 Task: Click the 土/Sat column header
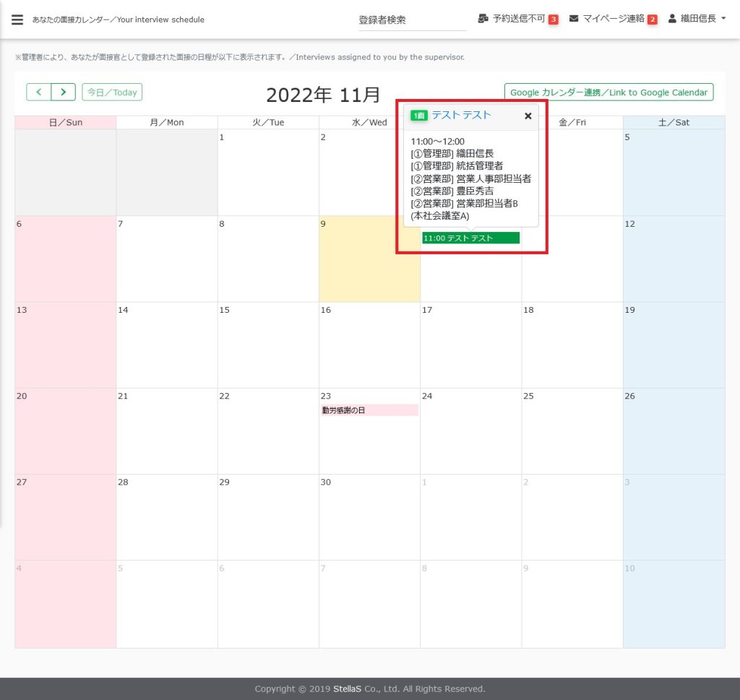coord(674,123)
